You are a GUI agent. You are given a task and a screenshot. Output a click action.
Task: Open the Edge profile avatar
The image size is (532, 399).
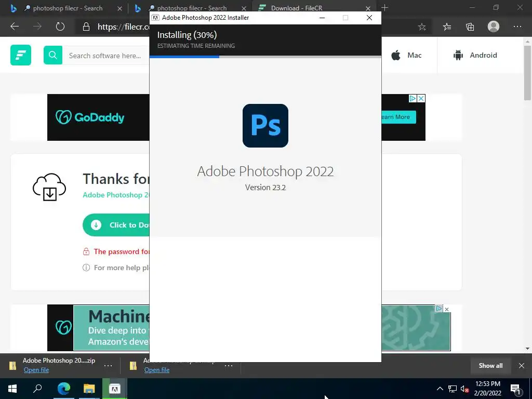494,26
